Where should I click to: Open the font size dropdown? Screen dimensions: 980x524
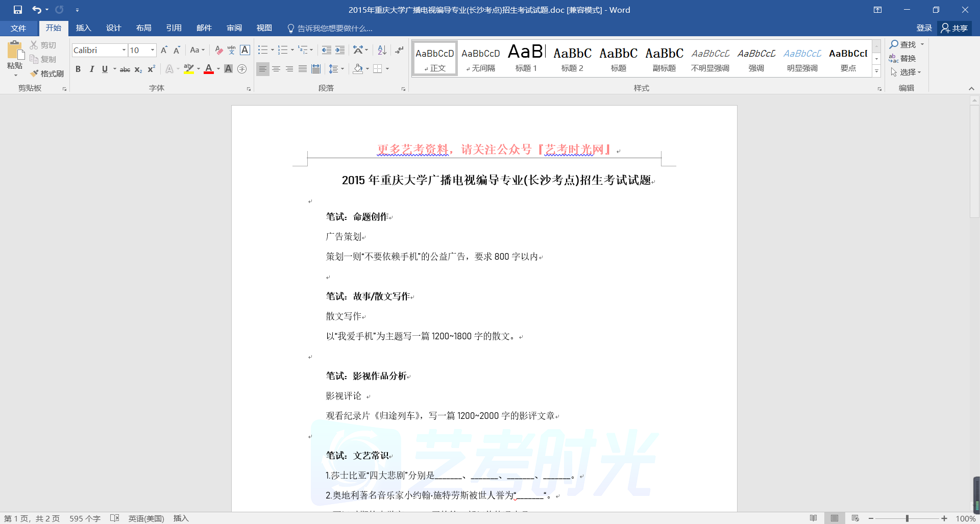pyautogui.click(x=152, y=50)
